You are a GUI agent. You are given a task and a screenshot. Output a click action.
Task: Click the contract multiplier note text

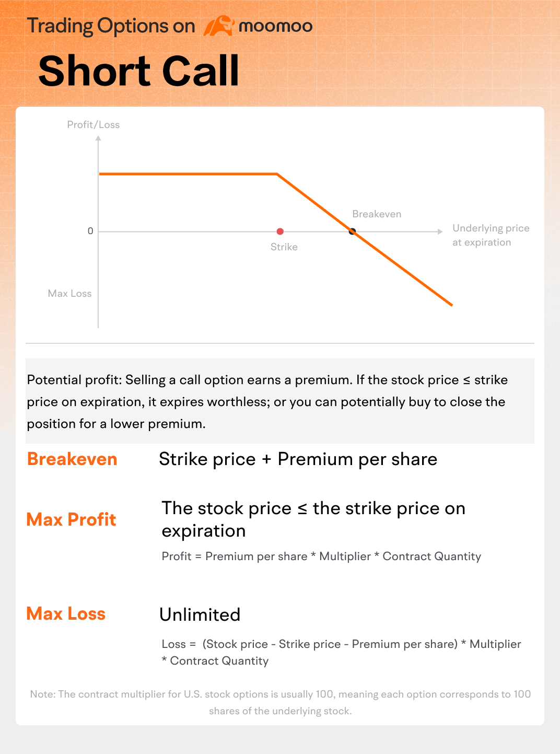click(x=281, y=702)
